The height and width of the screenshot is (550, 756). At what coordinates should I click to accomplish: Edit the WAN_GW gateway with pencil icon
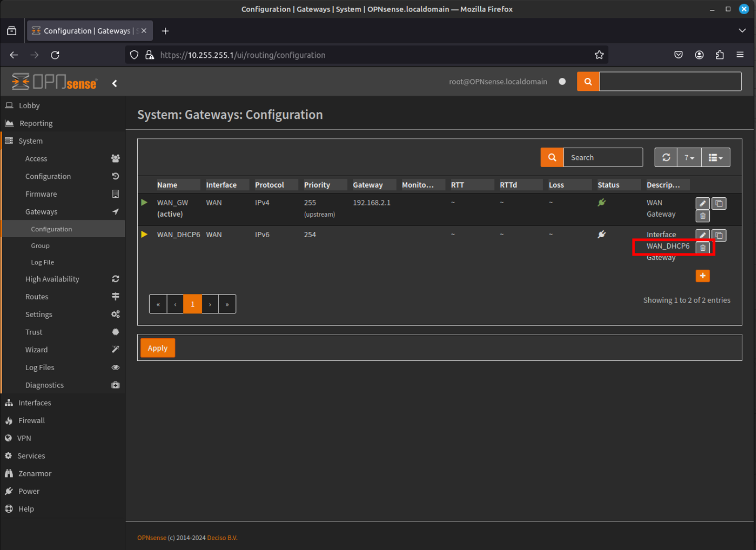tap(702, 203)
